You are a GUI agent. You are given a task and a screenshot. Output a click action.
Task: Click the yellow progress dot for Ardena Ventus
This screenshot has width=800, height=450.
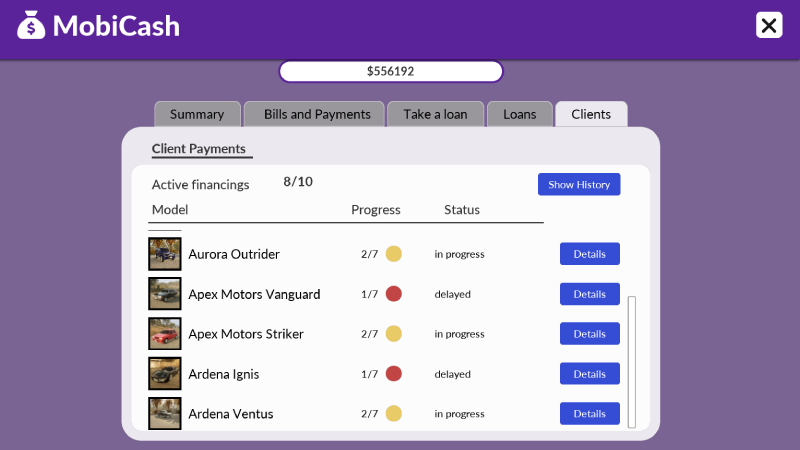pyautogui.click(x=394, y=414)
